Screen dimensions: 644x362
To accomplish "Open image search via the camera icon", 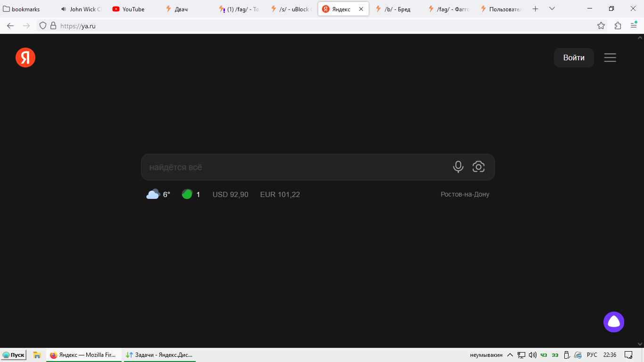I will (x=479, y=166).
